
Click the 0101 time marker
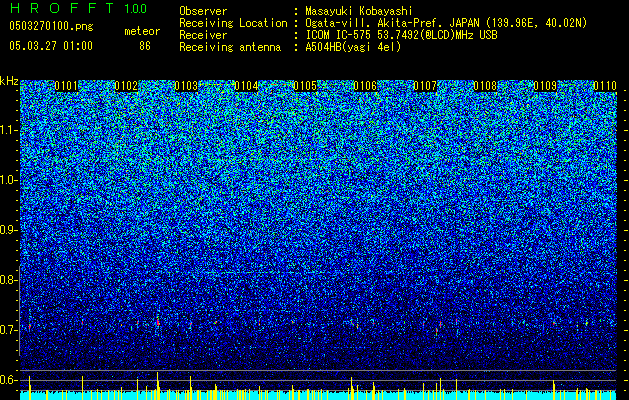(x=66, y=86)
